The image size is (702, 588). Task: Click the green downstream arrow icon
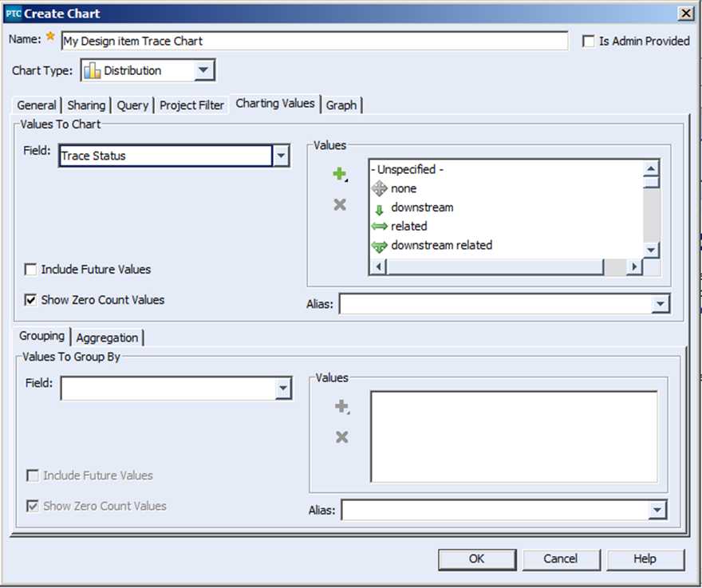point(379,210)
